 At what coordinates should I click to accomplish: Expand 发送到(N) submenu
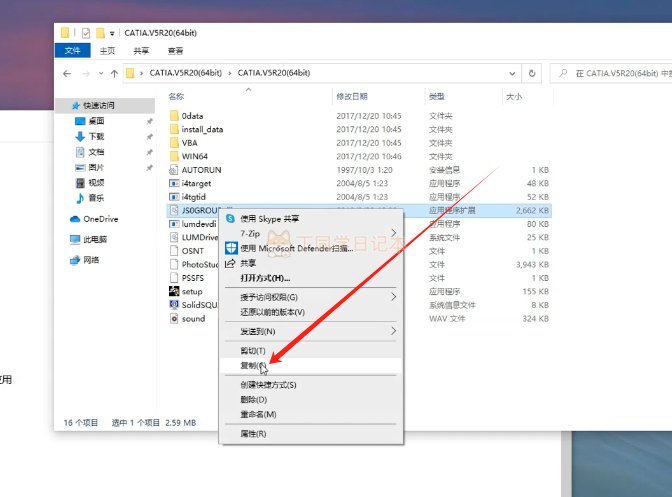pos(312,331)
